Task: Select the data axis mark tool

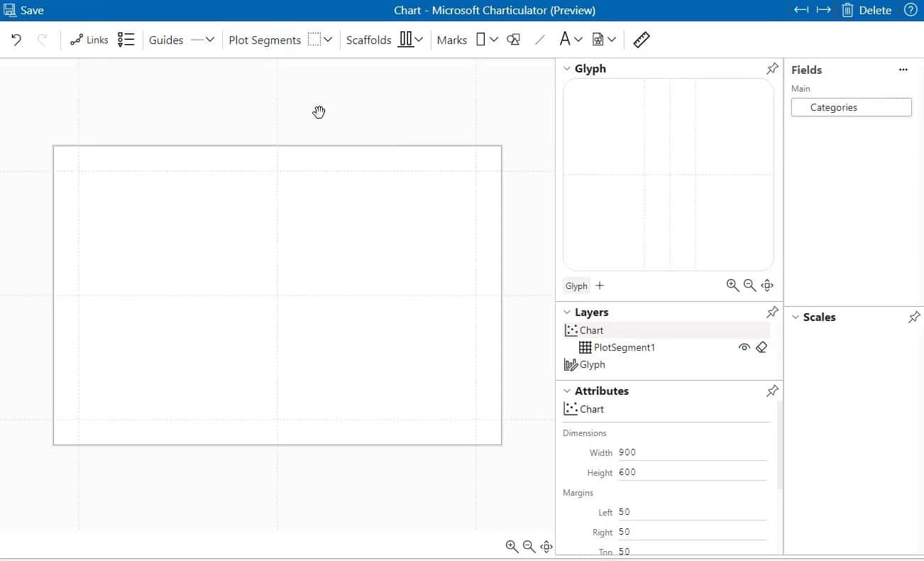Action: (x=598, y=40)
